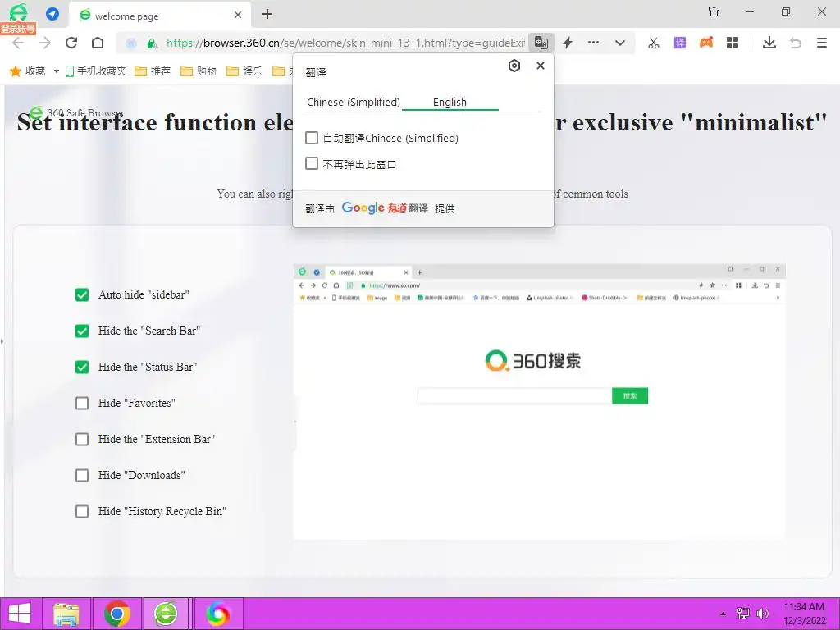Click the green padlock security icon
This screenshot has width=840, height=630.
click(152, 43)
